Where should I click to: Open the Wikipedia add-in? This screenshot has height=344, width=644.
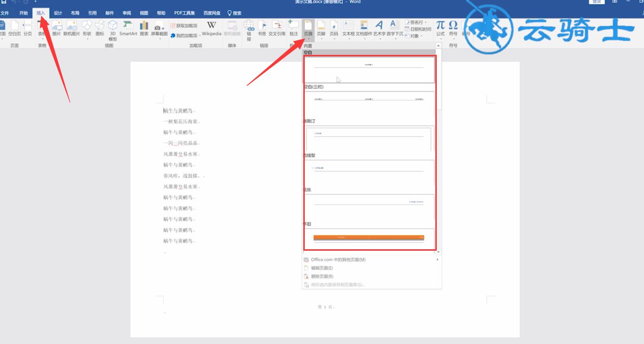212,29
